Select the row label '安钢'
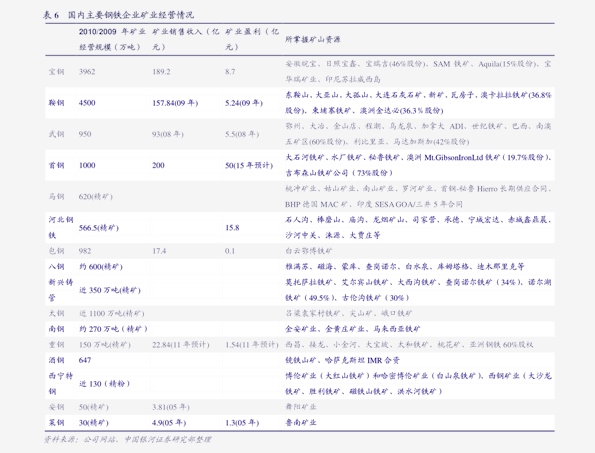This screenshot has width=595, height=453. point(57,407)
